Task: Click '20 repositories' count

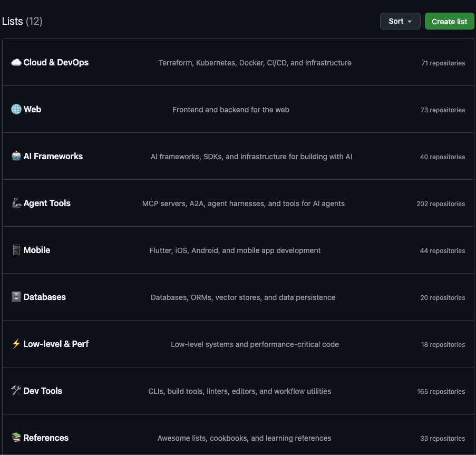Action: click(443, 298)
